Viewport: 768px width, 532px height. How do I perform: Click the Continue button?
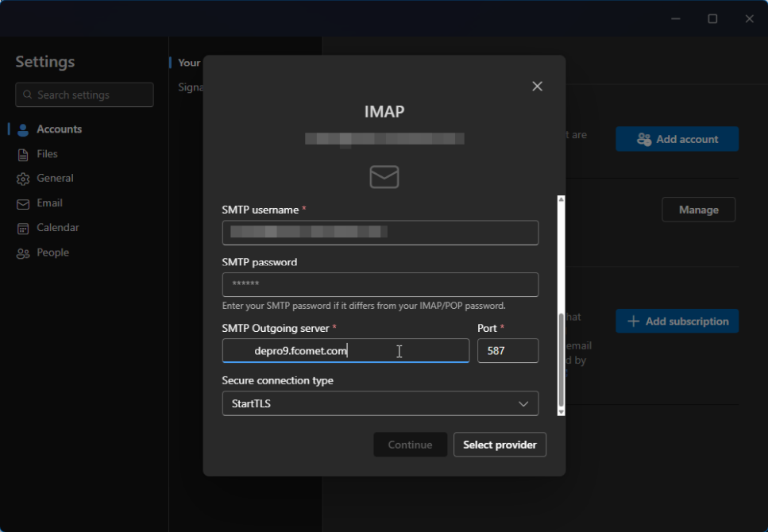pos(410,445)
